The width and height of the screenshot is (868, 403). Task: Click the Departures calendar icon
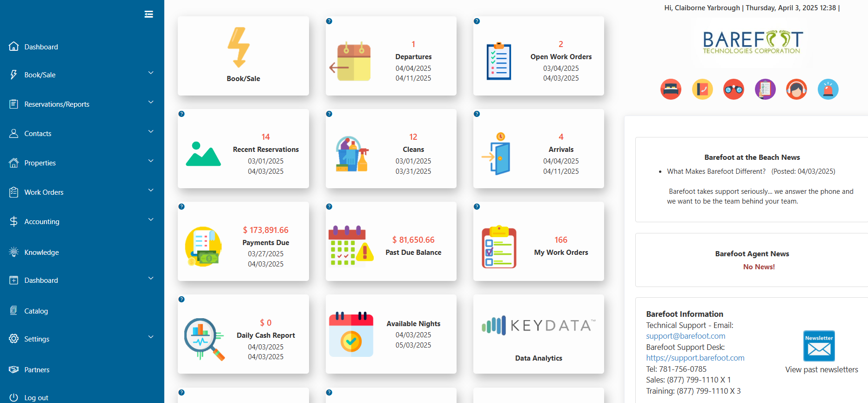tap(350, 61)
